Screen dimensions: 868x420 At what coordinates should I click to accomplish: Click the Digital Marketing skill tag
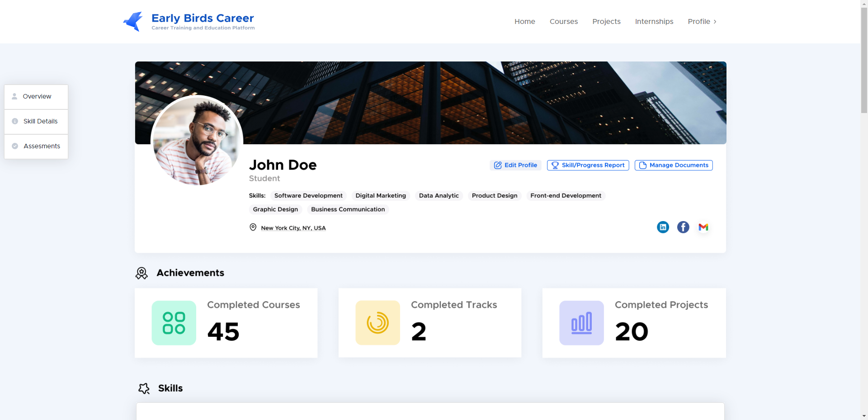[x=381, y=196]
